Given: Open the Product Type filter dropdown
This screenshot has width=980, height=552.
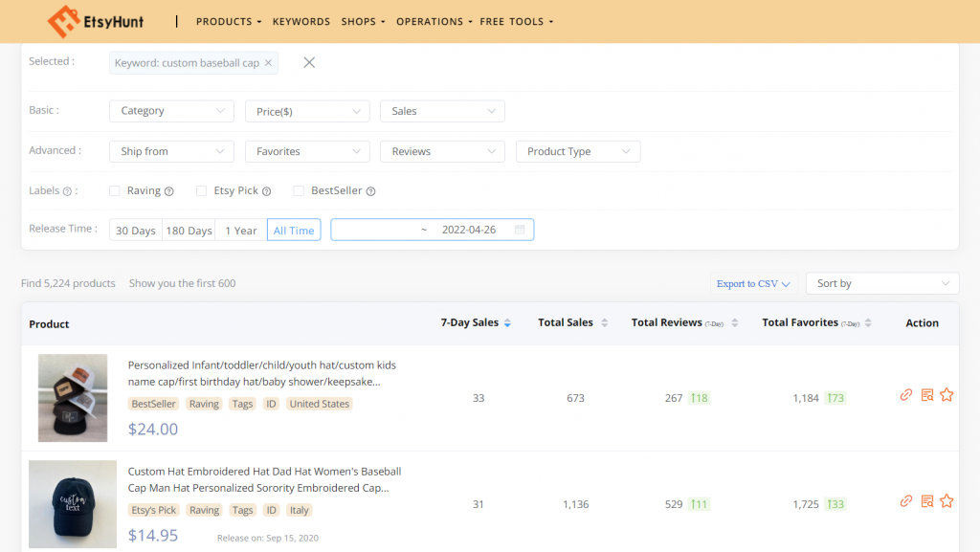Looking at the screenshot, I should pos(578,151).
